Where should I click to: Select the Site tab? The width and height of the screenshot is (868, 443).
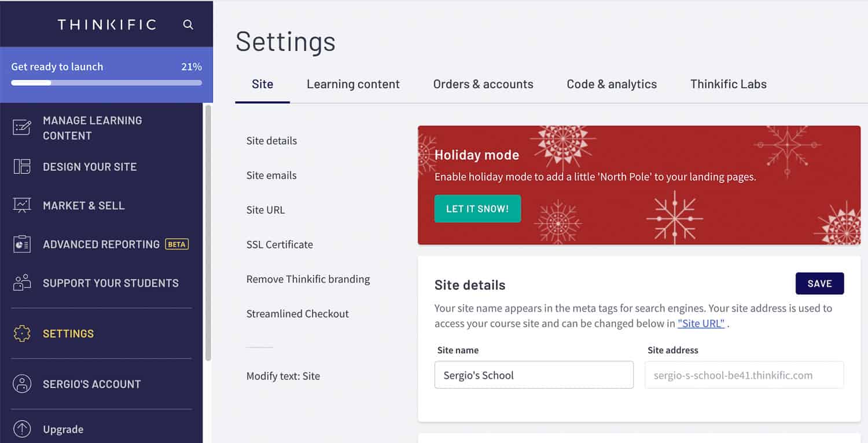tap(262, 84)
